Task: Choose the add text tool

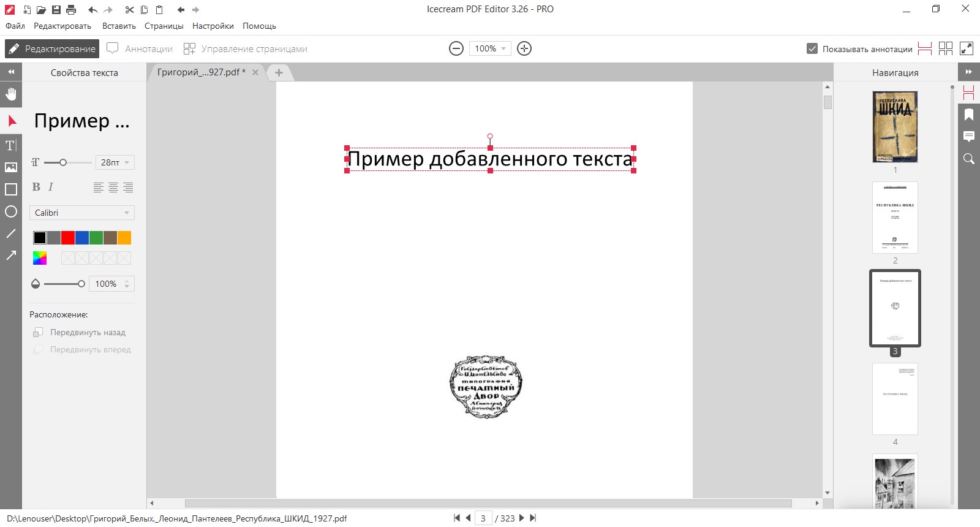Action: tap(11, 145)
